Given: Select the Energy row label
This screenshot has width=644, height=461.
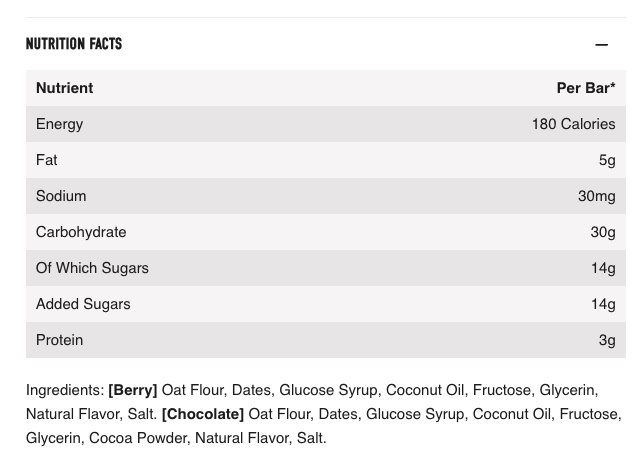Looking at the screenshot, I should pos(59,124).
